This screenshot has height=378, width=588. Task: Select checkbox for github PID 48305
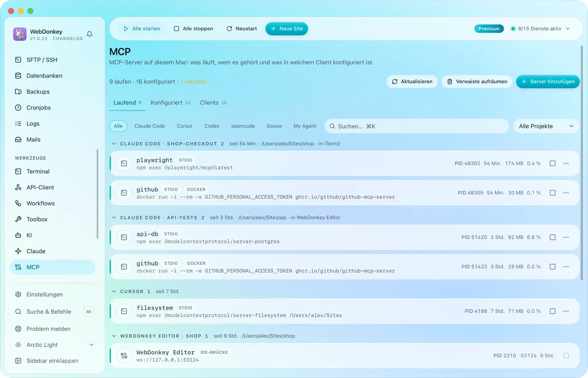(553, 193)
